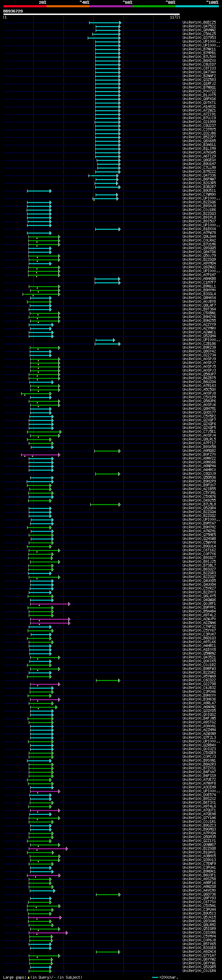
Task: Click the UniRef100_Q2XQF7 label
Action: [x=199, y=420]
